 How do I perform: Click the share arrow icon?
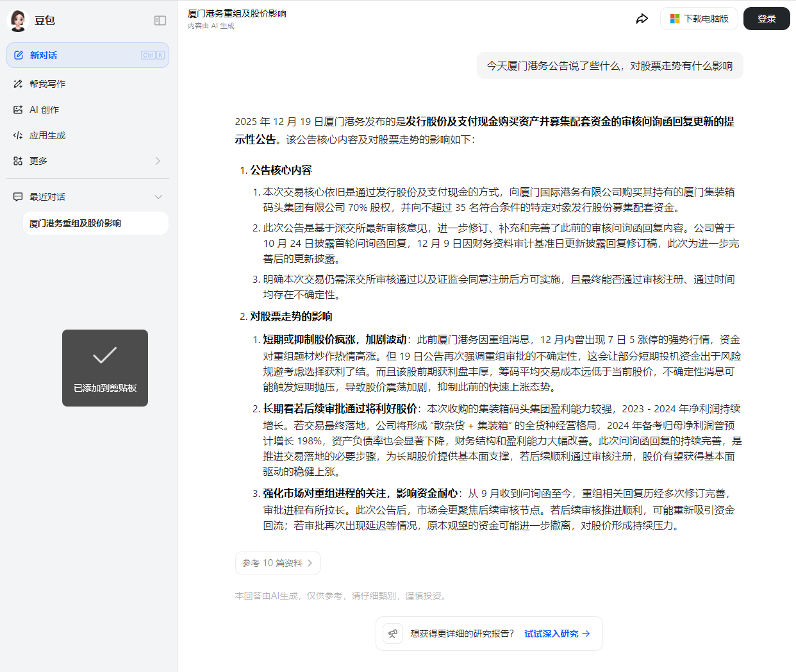(642, 19)
